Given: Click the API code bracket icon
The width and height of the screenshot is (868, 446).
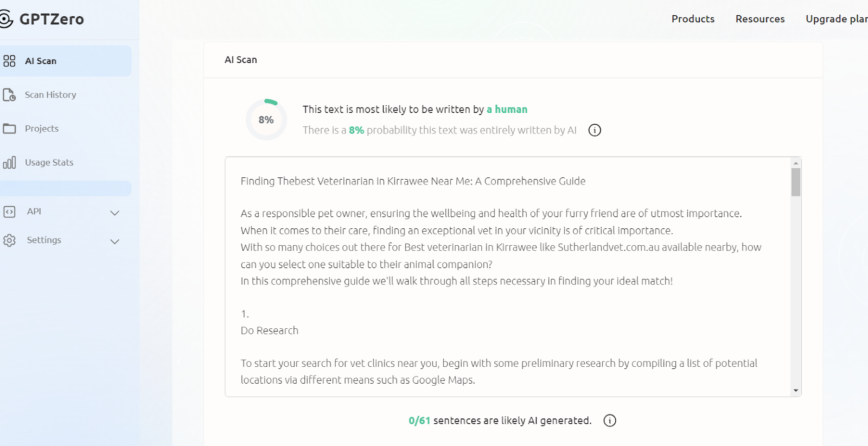Looking at the screenshot, I should point(9,212).
